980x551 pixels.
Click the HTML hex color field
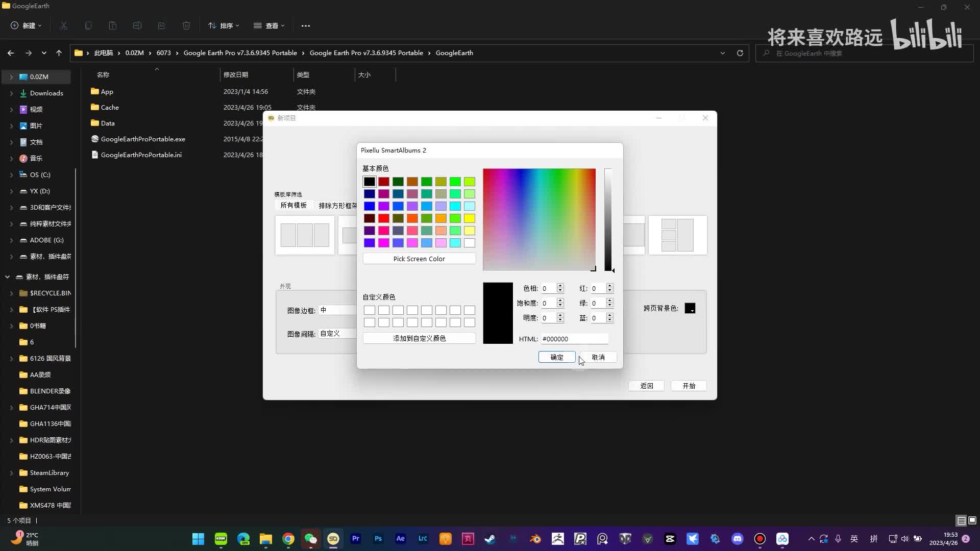coord(574,339)
